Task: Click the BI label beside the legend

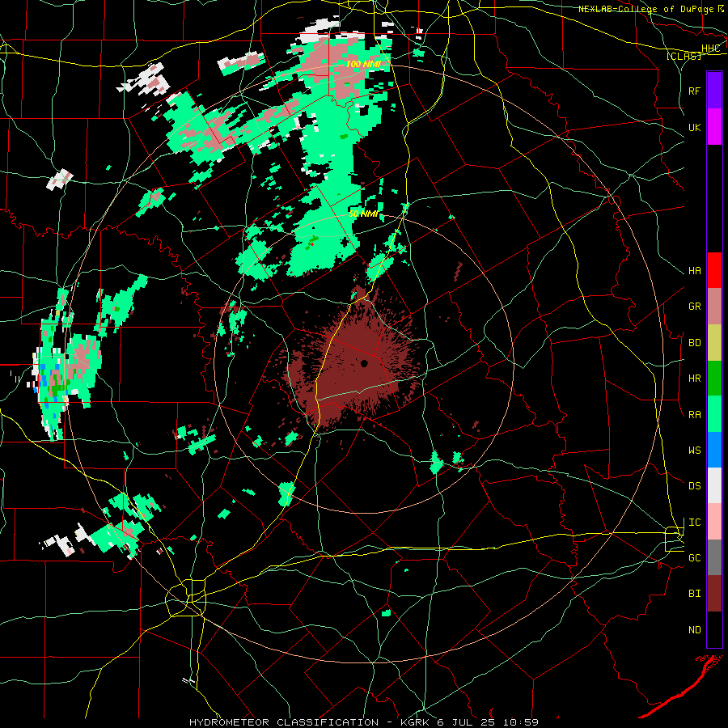Action: pos(694,594)
